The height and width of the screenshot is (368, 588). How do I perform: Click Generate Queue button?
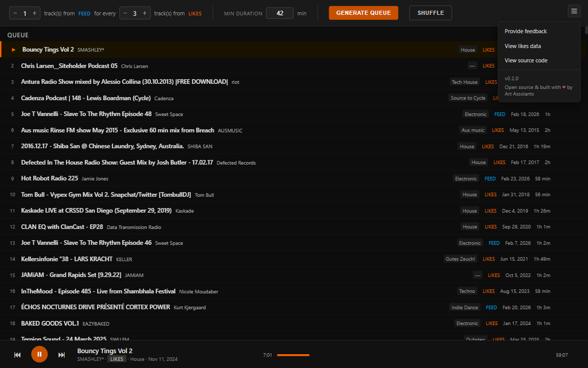pyautogui.click(x=363, y=13)
